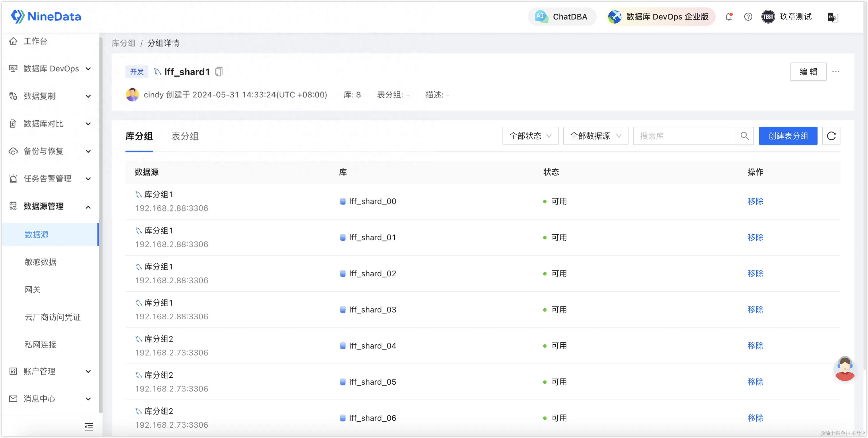Click the refresh icon button
Screen dimensions: 868x438
831,136
